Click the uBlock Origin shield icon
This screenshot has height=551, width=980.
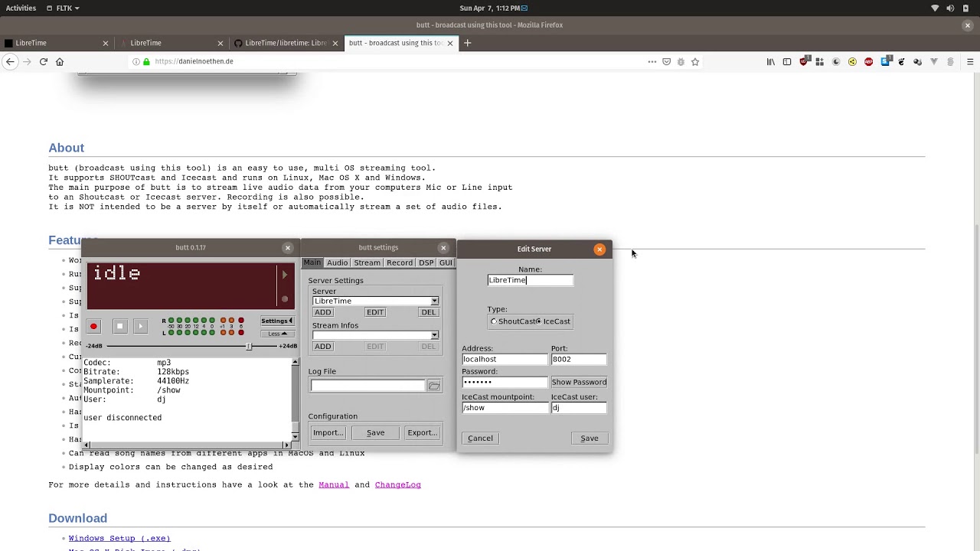(803, 62)
